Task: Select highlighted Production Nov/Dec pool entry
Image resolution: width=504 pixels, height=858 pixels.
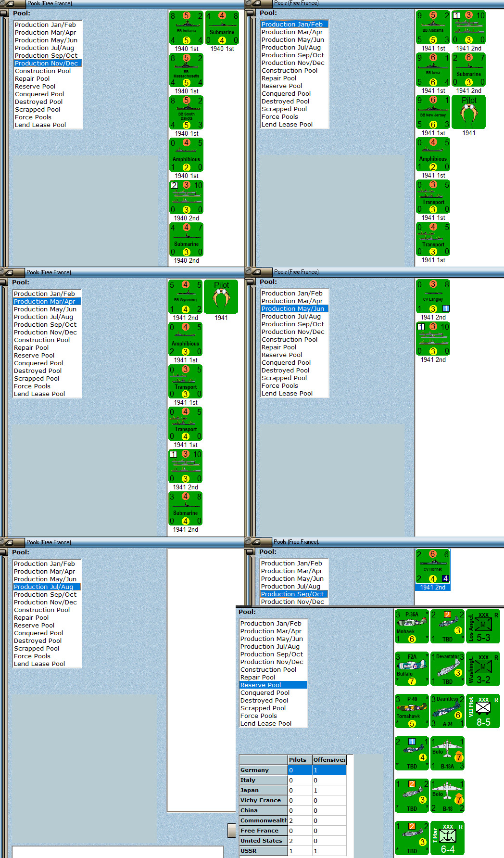Action: pos(48,63)
